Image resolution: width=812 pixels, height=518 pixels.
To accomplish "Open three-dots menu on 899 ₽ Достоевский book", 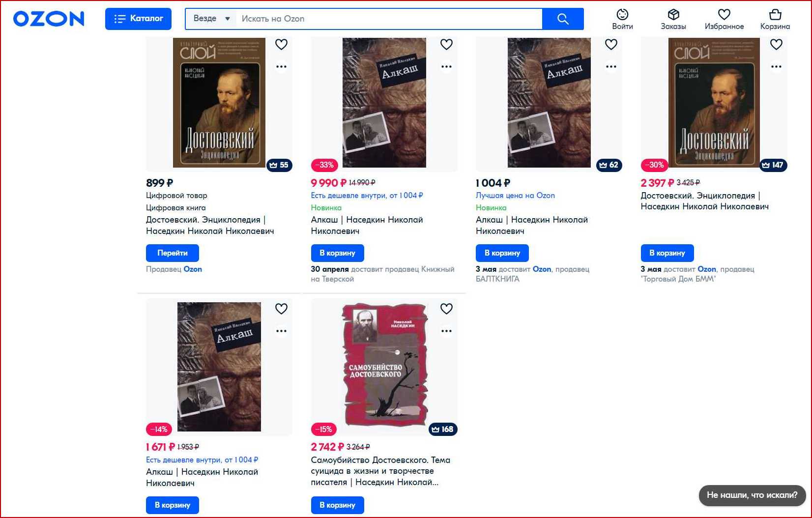I will [281, 66].
